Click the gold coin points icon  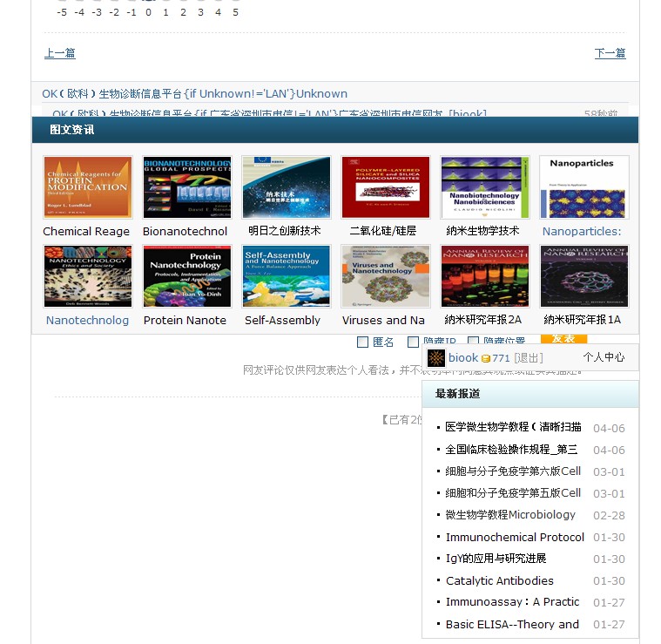point(486,358)
